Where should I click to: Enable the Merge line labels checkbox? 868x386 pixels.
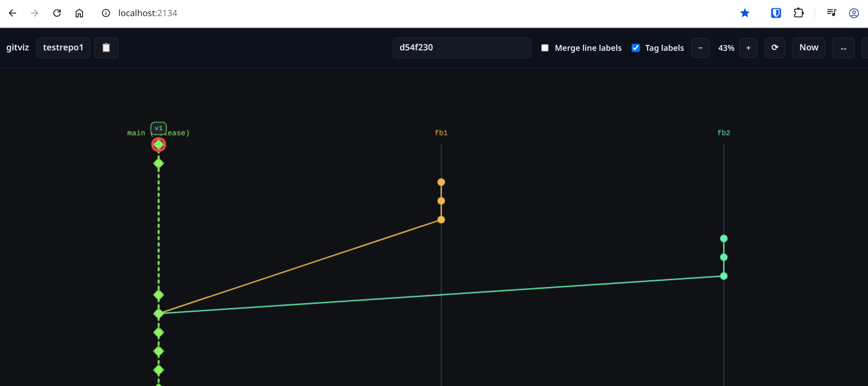(x=545, y=48)
